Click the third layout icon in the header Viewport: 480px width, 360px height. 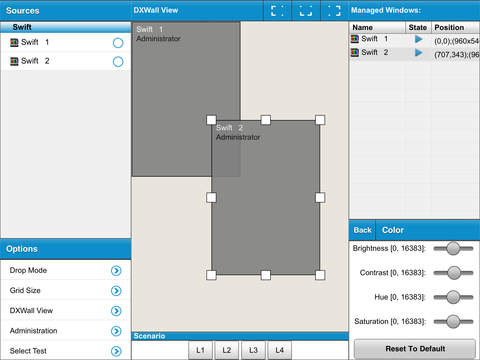pyautogui.click(x=334, y=10)
